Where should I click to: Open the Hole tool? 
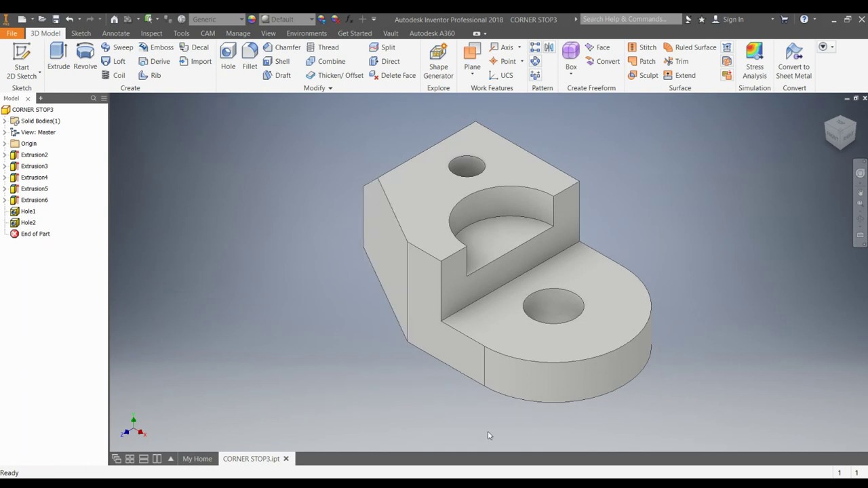pos(228,57)
